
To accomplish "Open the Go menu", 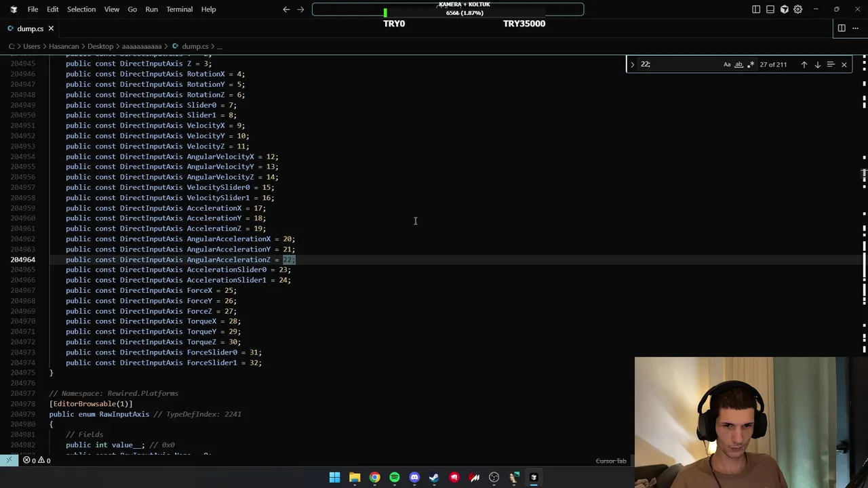I will click(x=132, y=9).
